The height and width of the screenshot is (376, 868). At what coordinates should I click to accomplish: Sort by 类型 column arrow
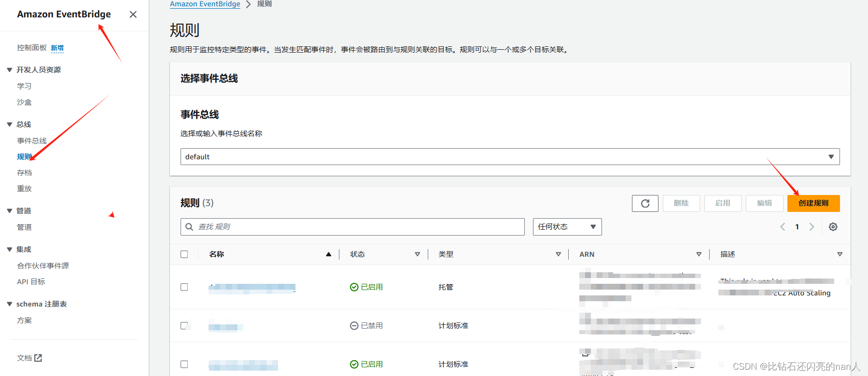point(559,254)
